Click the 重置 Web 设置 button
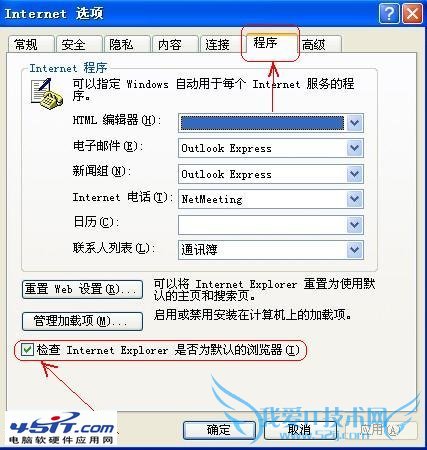The height and width of the screenshot is (450, 427). tap(83, 289)
